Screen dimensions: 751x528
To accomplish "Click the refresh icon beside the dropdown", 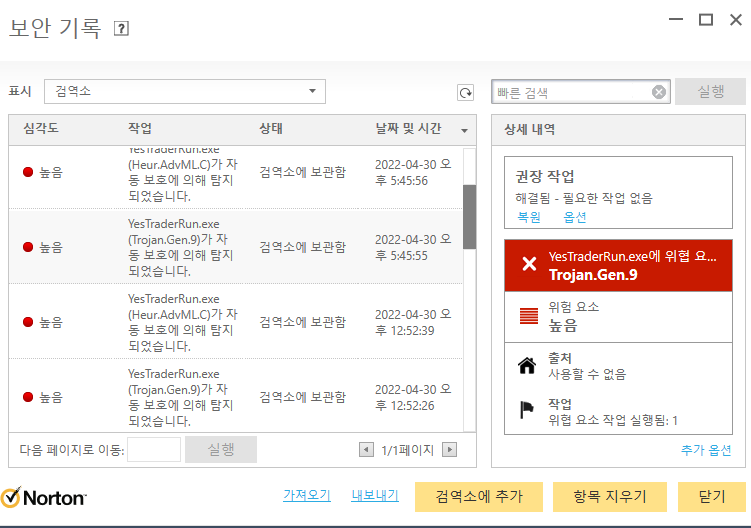I will pyautogui.click(x=465, y=92).
